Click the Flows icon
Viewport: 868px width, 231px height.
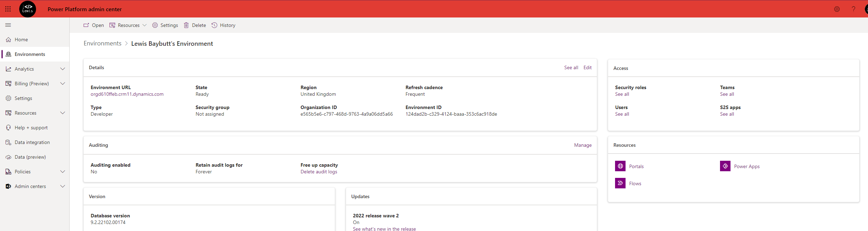(620, 183)
